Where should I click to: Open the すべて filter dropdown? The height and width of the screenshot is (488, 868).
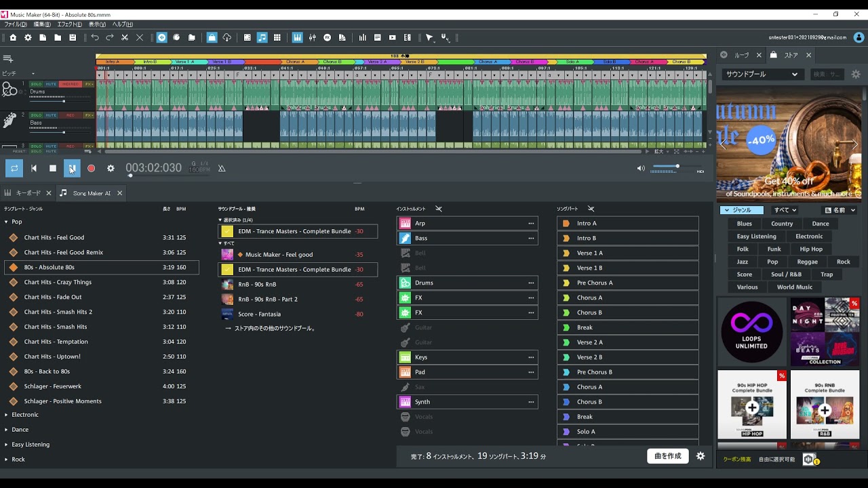click(785, 210)
